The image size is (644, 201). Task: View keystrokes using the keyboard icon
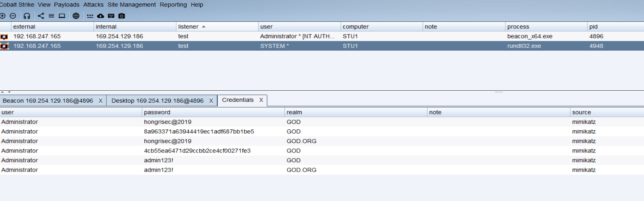coord(111,16)
